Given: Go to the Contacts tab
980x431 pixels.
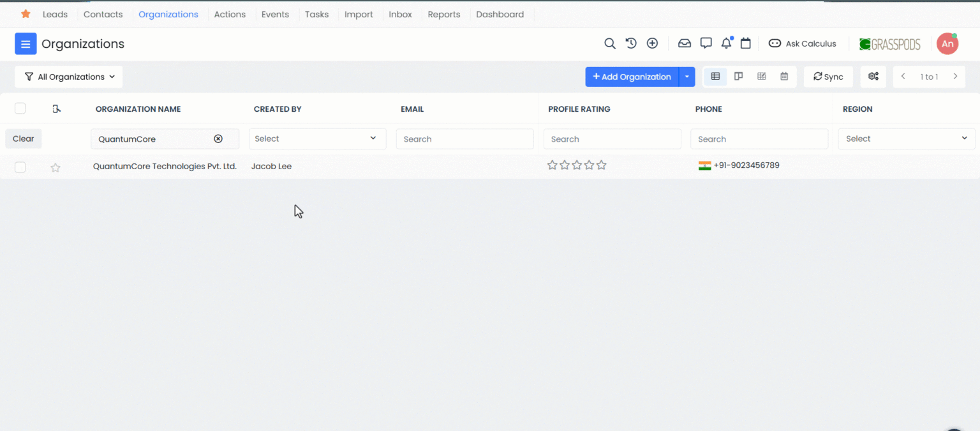Looking at the screenshot, I should click(103, 14).
